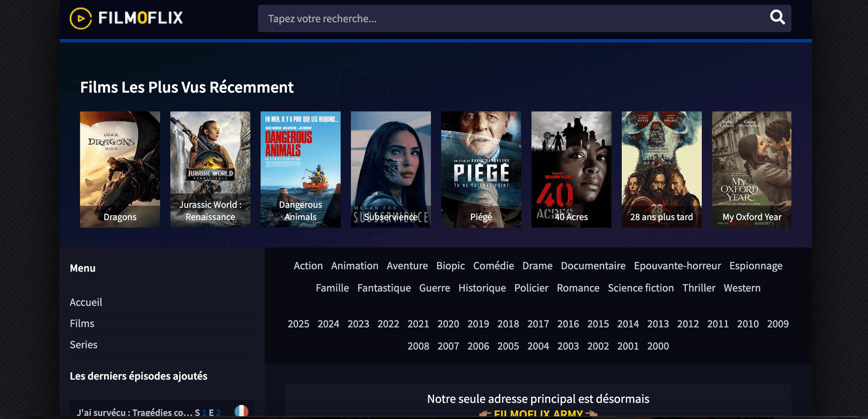Browse films from year 2025
This screenshot has height=419, width=868.
298,324
